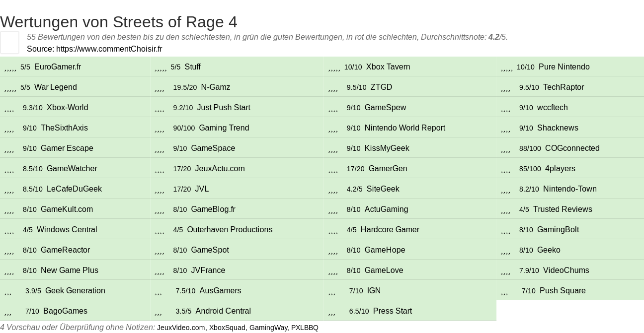The height and width of the screenshot is (333, 644).
Task: Click the Outerhaven Productions entry
Action: pos(230,229)
